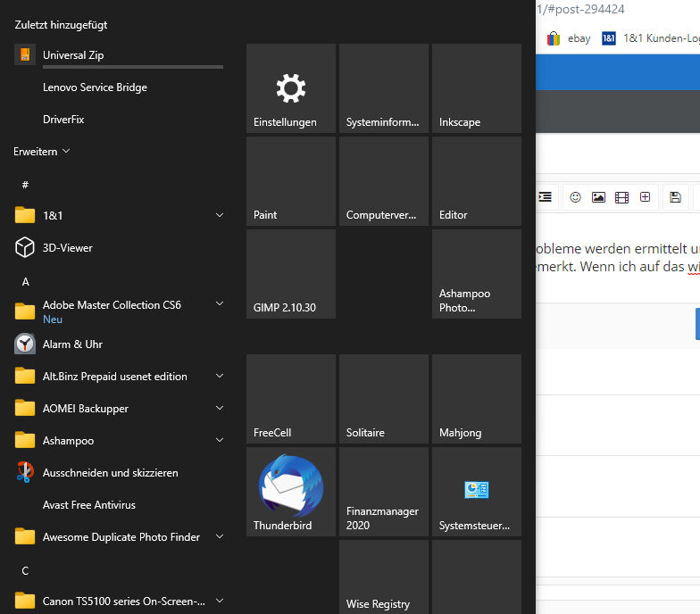The height and width of the screenshot is (614, 700).
Task: Jump to letter index via the # header
Action: 25,184
